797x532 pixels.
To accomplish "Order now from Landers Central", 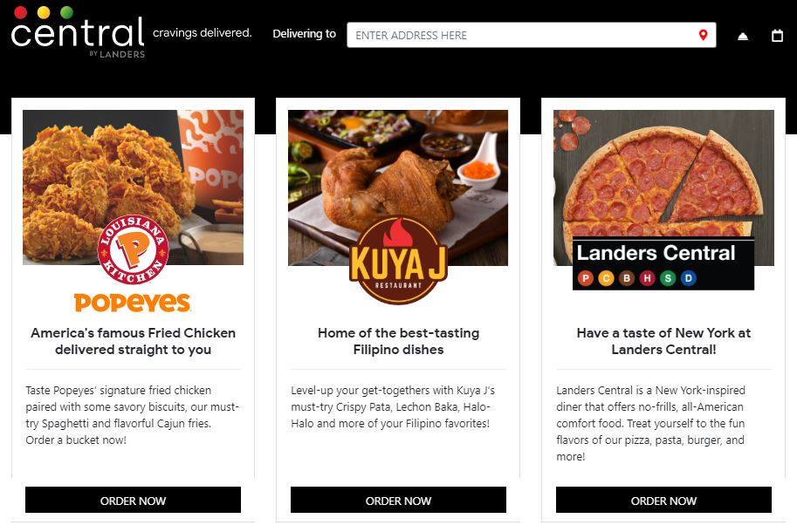I will click(663, 500).
